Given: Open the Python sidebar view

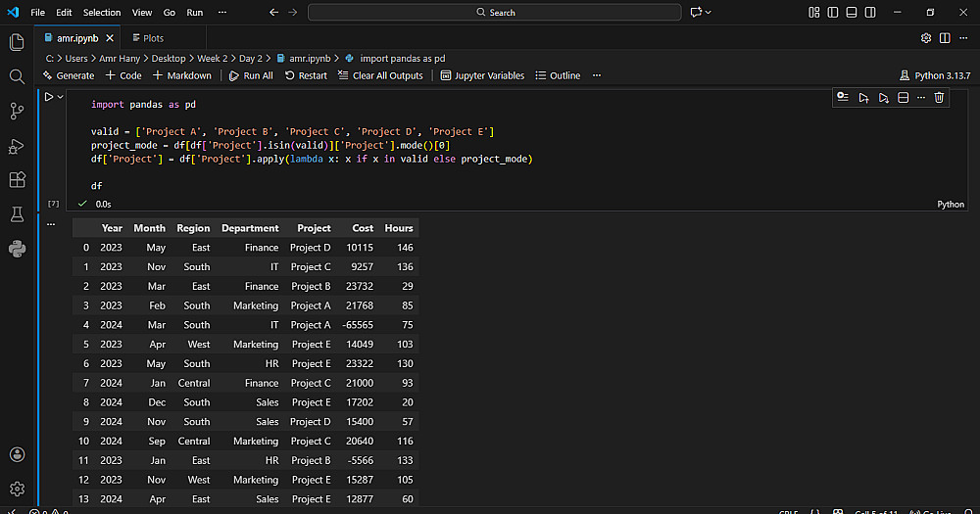Looking at the screenshot, I should [x=17, y=248].
